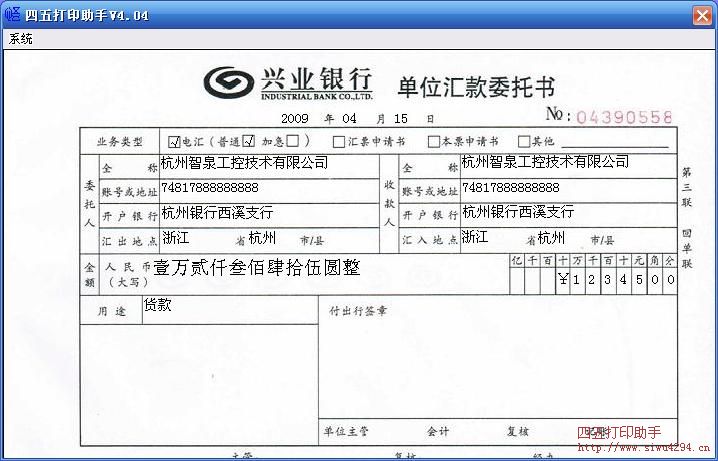
Task: Open the www.siwu4294.cn link
Action: 643,448
